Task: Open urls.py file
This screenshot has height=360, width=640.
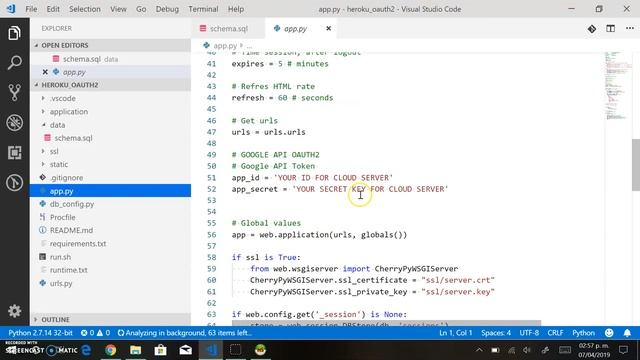Action: point(61,283)
